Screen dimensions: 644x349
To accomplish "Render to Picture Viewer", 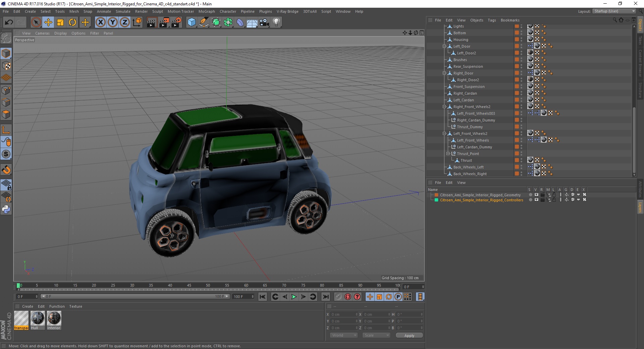I will pyautogui.click(x=164, y=22).
